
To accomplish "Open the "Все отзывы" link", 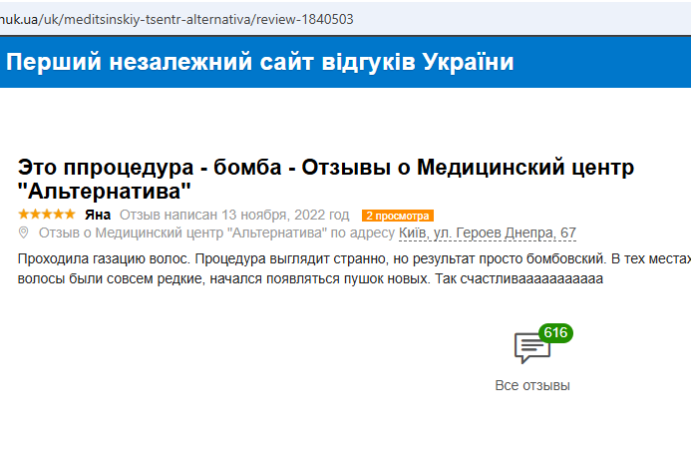I will (x=532, y=385).
